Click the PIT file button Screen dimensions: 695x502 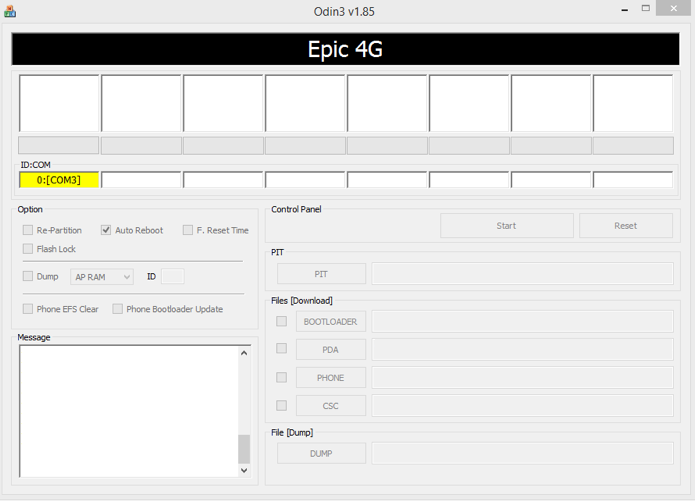(x=321, y=274)
